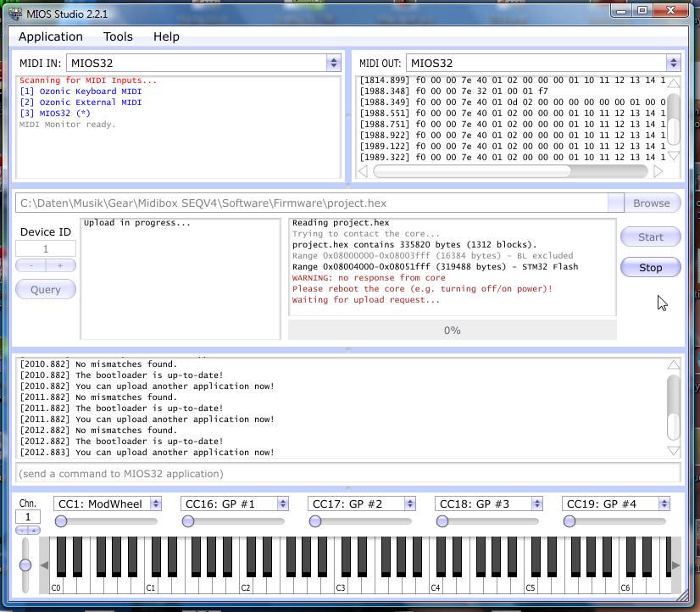Click 'Reading project.hex' log line

tap(341, 223)
